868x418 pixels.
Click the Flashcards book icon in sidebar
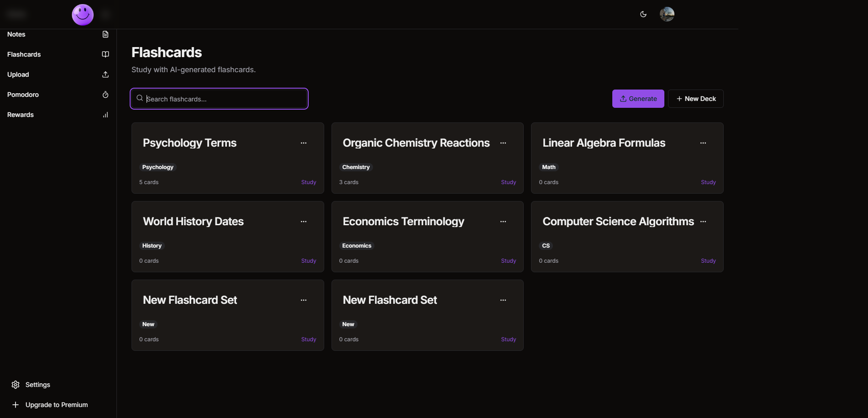click(x=105, y=54)
